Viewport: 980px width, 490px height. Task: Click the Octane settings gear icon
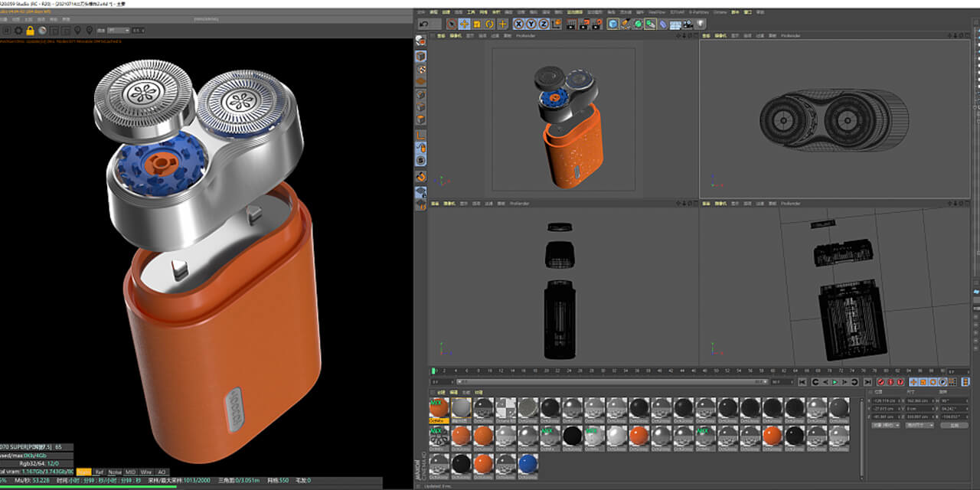[18, 31]
